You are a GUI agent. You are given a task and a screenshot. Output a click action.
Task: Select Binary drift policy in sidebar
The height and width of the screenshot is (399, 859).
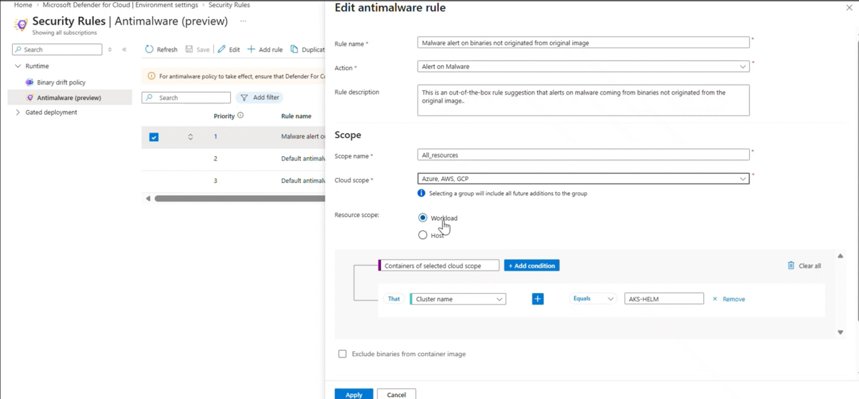point(61,82)
